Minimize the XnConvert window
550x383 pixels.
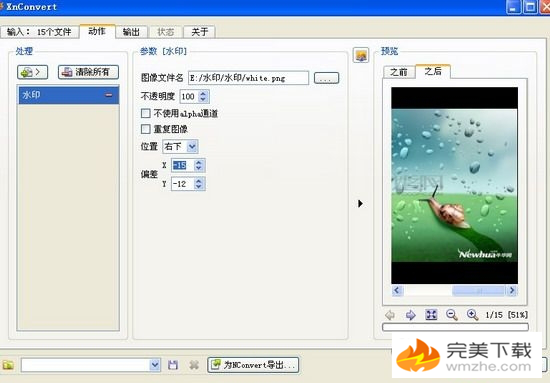pos(514,7)
